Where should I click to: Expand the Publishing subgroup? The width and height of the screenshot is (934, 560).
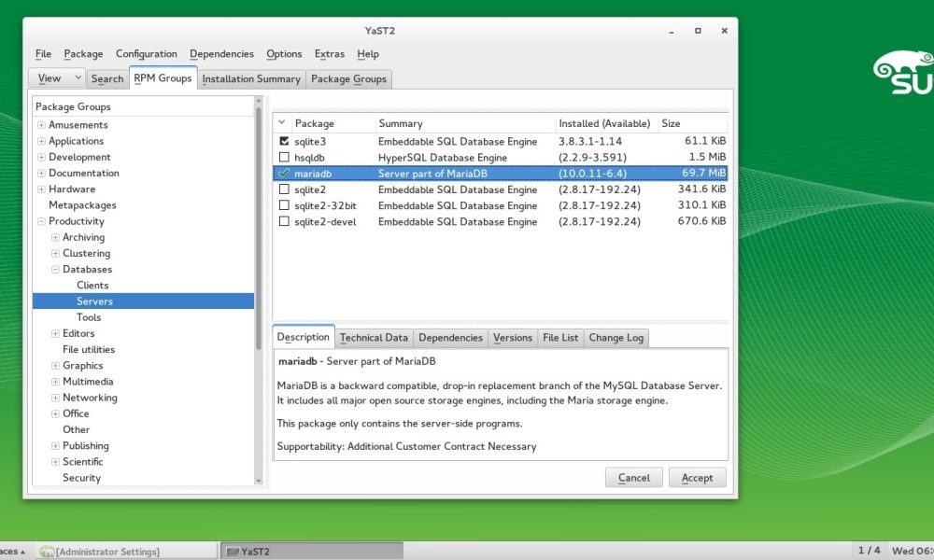[x=55, y=446]
